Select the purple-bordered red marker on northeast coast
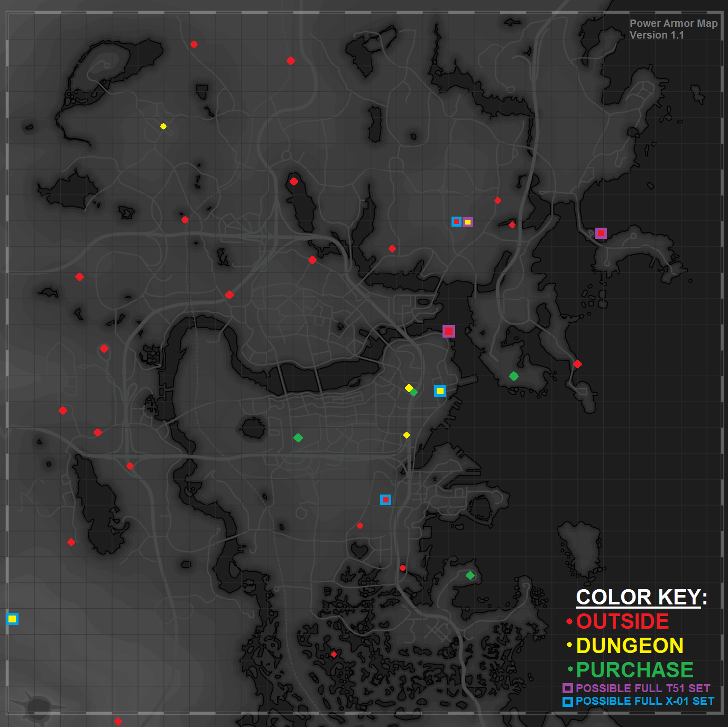Image resolution: width=728 pixels, height=727 pixels. pos(601,234)
